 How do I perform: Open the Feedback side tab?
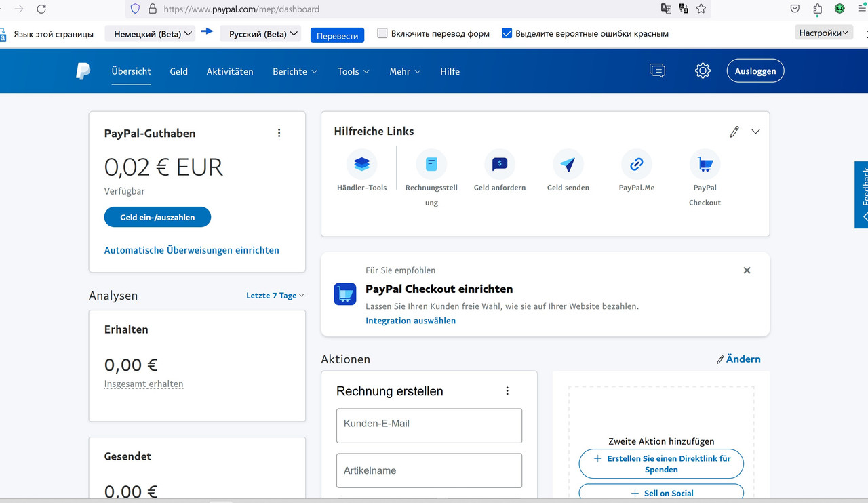click(x=861, y=195)
